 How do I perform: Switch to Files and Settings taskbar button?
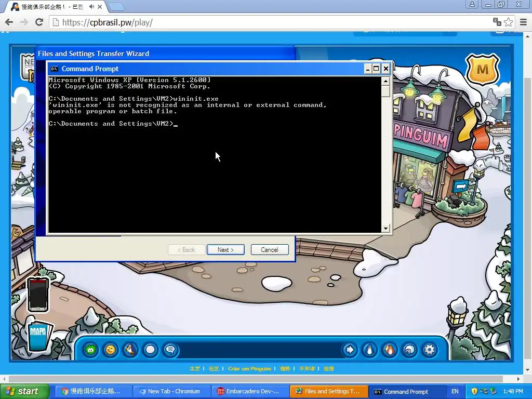click(328, 392)
